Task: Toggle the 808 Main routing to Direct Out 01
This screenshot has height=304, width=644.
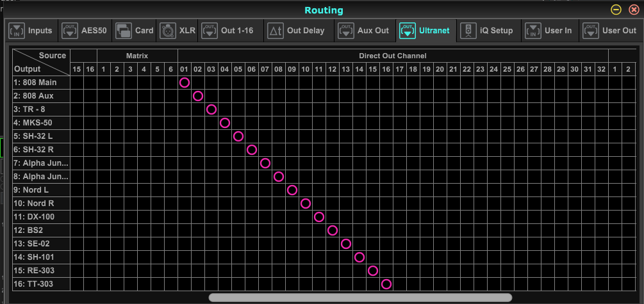Action: (x=185, y=83)
